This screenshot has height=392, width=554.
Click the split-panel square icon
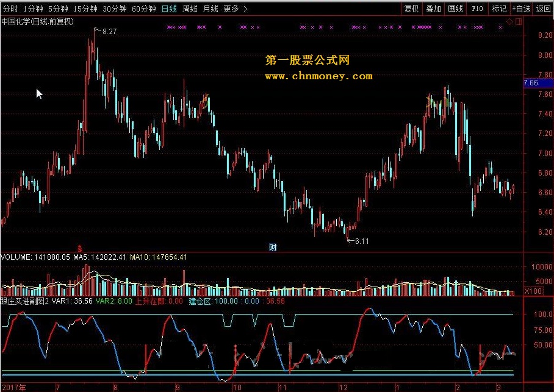pos(519,22)
